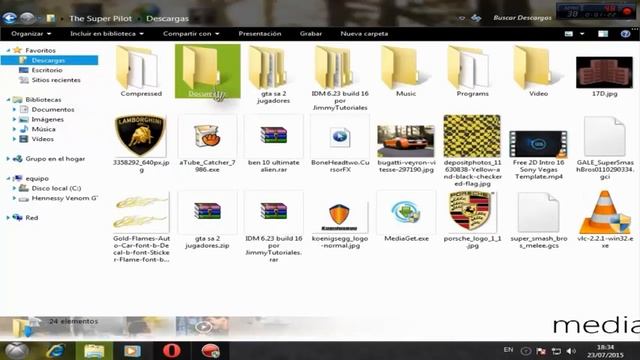
Task: Open Incluir en biblioteca dropdown
Action: click(107, 34)
